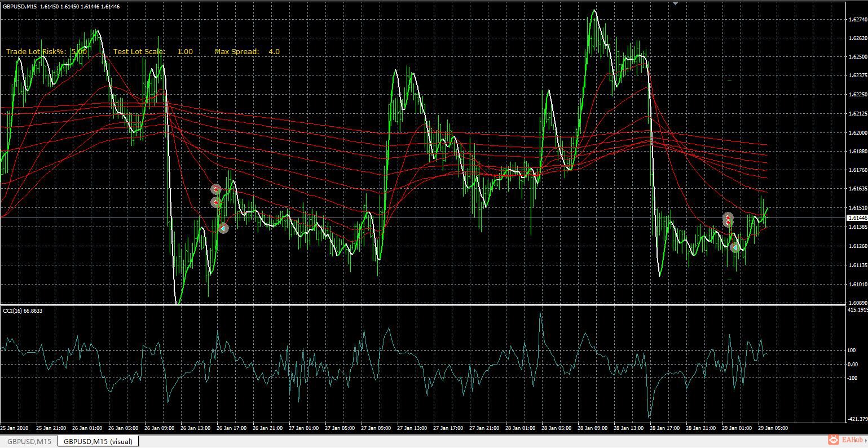Image resolution: width=868 pixels, height=448 pixels.
Task: Click the -421.379 CCI scale minimum
Action: tap(857, 419)
